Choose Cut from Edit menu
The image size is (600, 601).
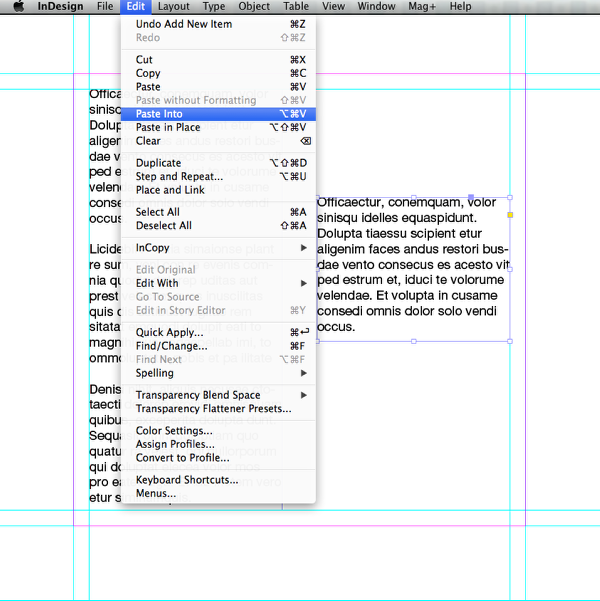point(218,60)
